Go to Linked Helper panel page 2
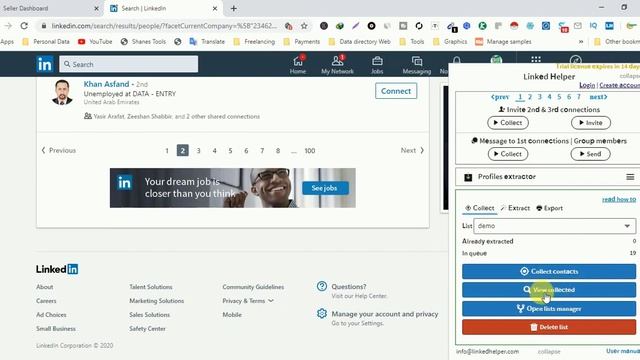This screenshot has width=640, height=360. (x=530, y=97)
